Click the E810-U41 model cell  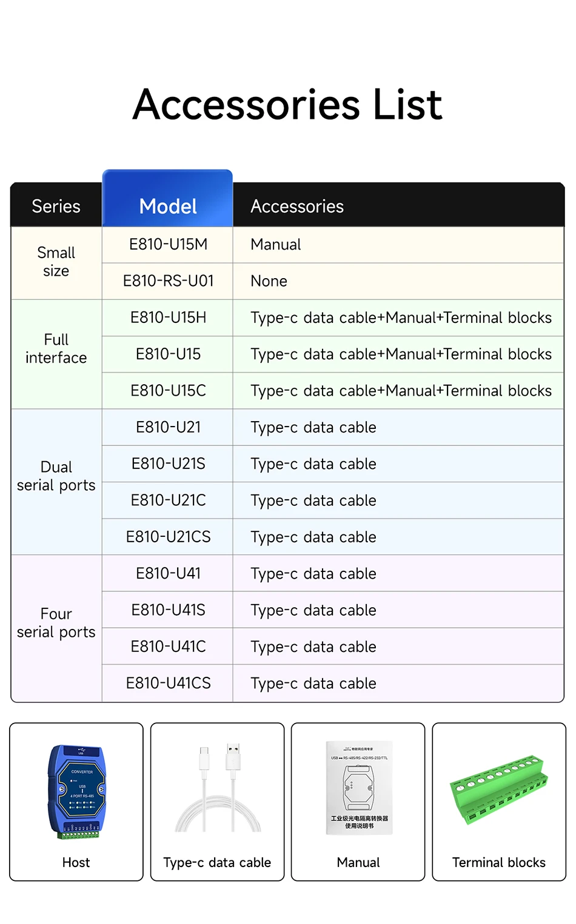[x=168, y=573]
